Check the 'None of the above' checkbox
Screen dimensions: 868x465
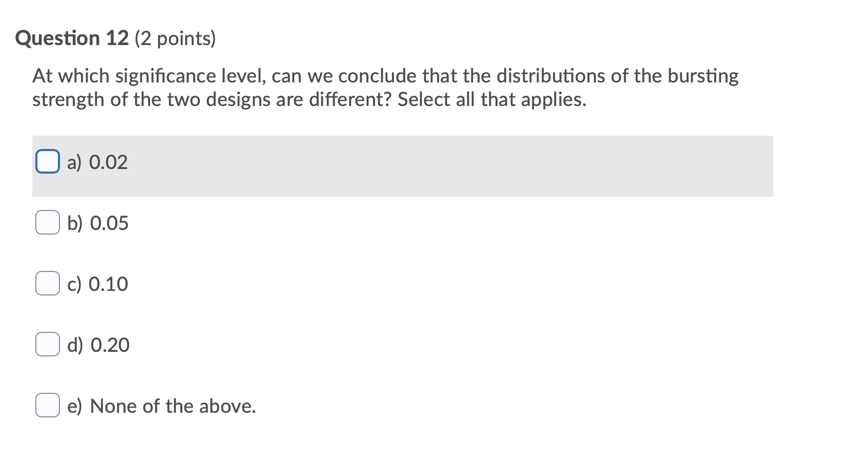47,405
